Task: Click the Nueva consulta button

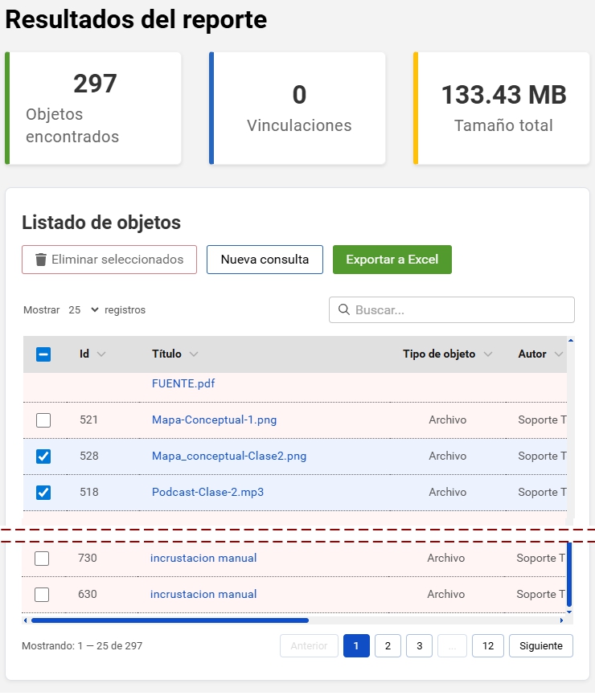Action: coord(265,260)
